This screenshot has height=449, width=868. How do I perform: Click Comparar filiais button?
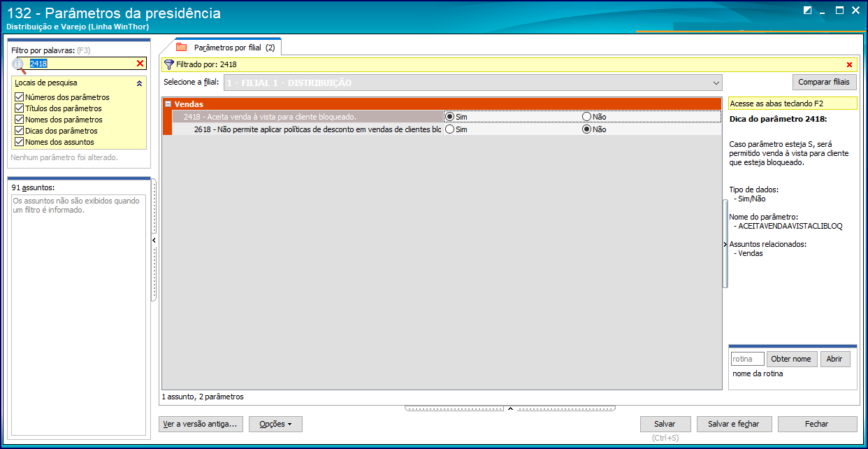[825, 83]
